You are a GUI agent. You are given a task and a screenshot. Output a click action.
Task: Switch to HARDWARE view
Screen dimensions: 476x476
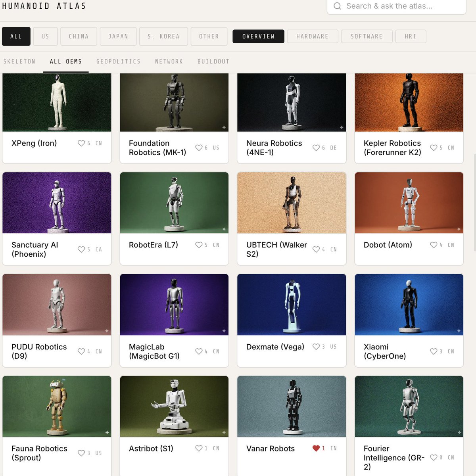point(313,36)
